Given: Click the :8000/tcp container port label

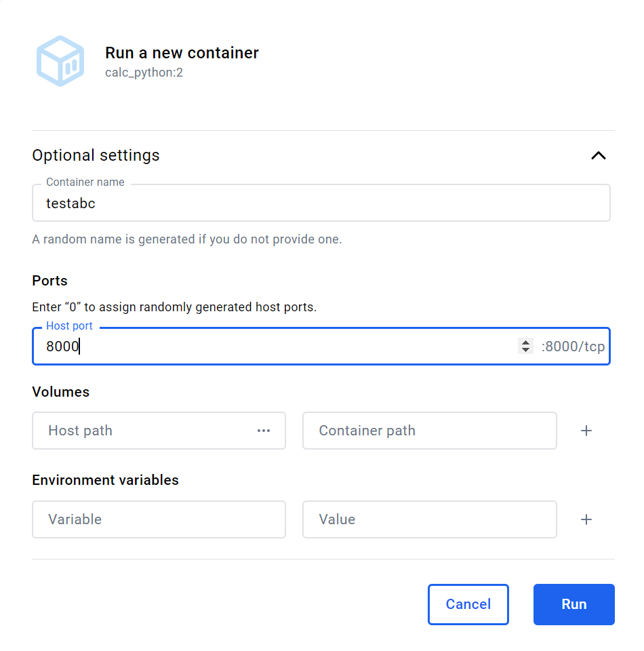Looking at the screenshot, I should tap(573, 347).
